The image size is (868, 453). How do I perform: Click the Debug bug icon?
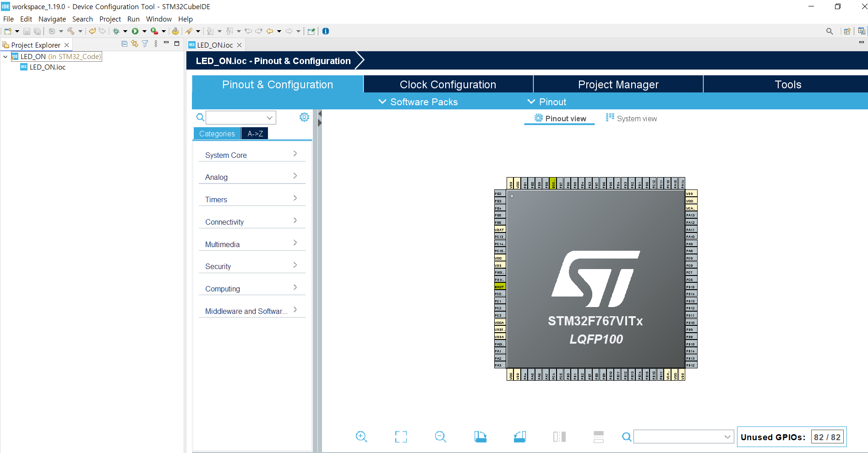click(116, 31)
